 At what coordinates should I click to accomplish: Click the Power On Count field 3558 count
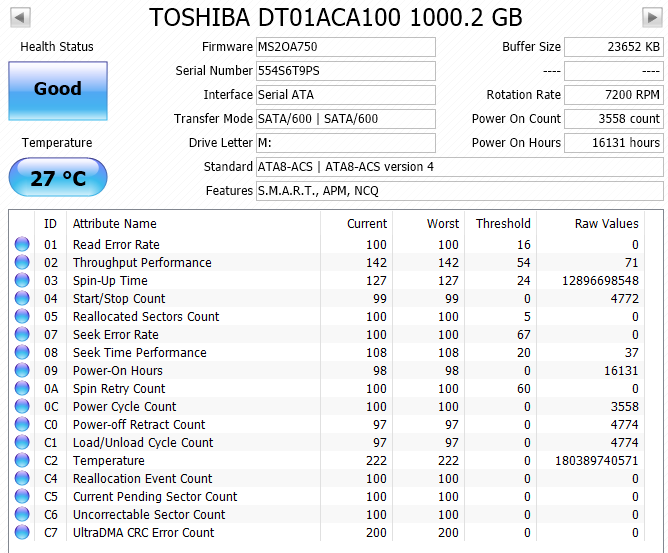tap(614, 119)
